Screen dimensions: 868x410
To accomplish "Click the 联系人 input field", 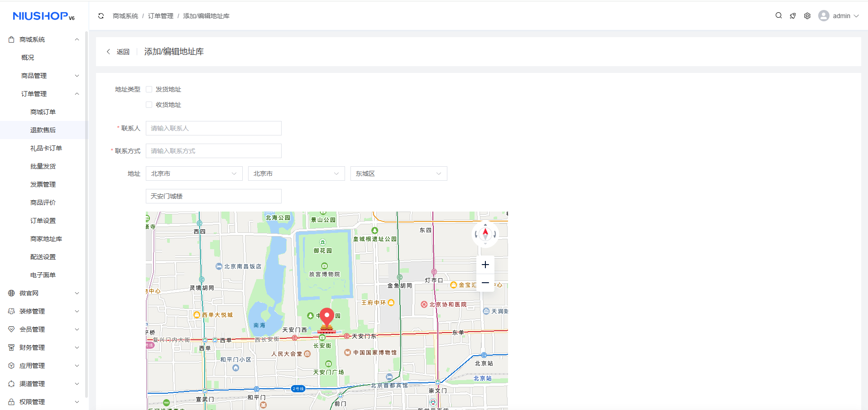I will [213, 128].
